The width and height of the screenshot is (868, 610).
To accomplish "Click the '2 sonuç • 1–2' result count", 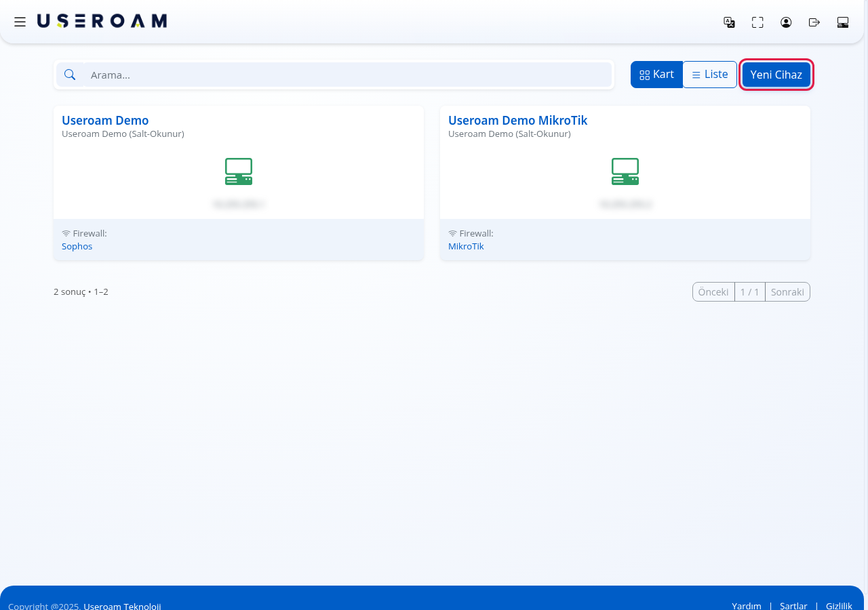I will click(81, 292).
